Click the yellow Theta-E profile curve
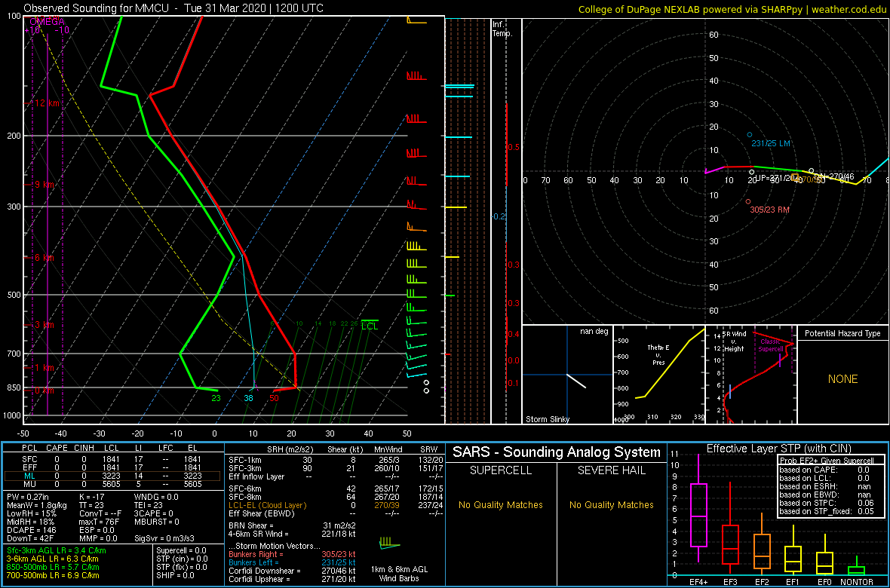890x588 pixels. 671,363
